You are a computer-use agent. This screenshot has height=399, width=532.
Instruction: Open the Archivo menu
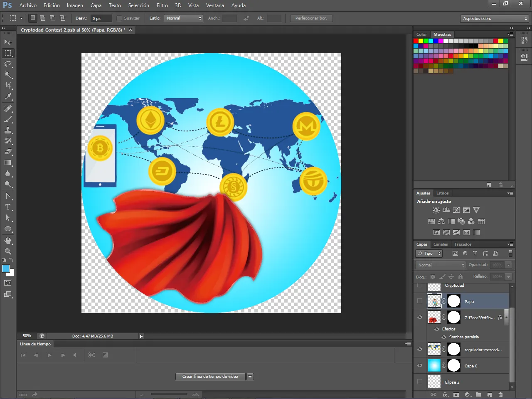pyautogui.click(x=28, y=5)
